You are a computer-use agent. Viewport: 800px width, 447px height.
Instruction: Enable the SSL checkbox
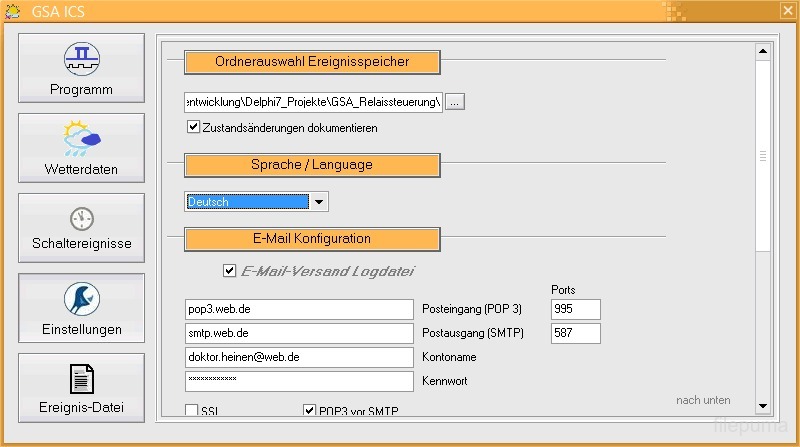pyautogui.click(x=192, y=410)
